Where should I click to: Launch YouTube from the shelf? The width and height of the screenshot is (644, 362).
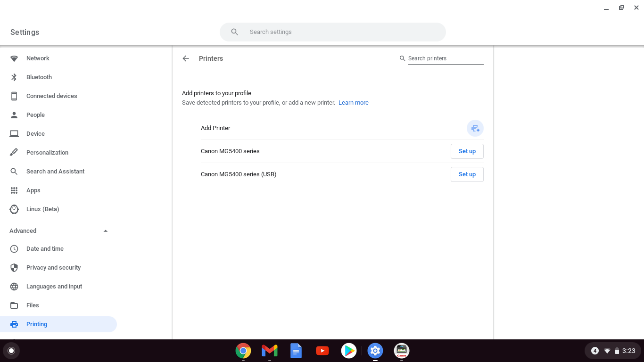tap(322, 351)
